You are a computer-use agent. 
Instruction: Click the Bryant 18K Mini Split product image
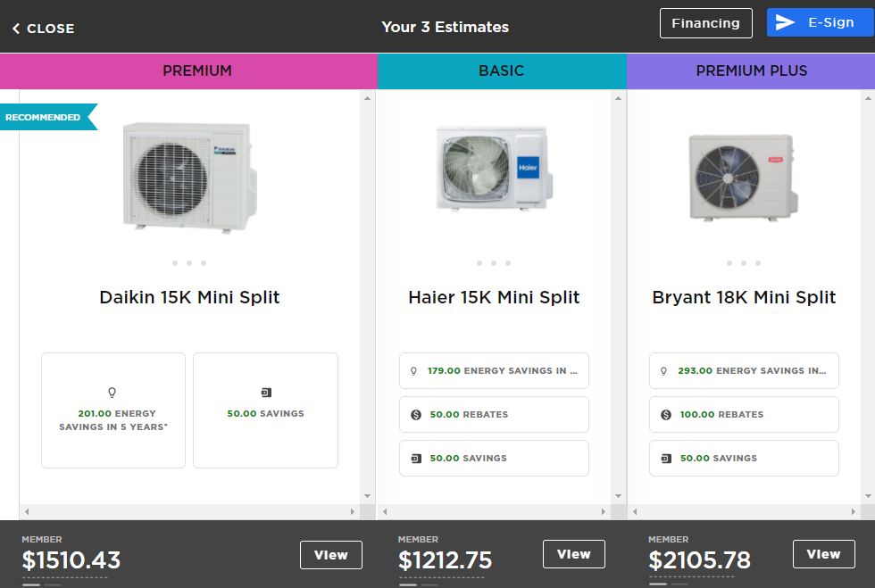pos(742,177)
